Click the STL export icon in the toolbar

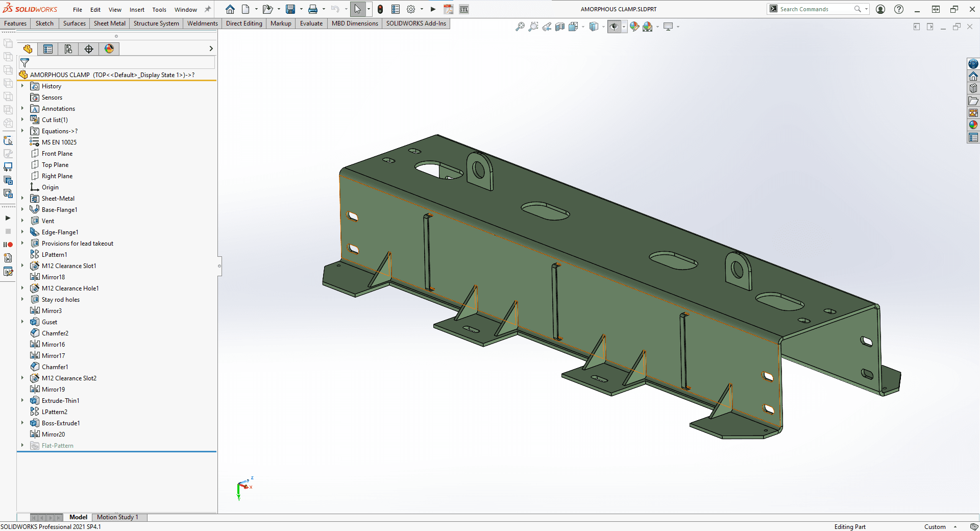click(464, 9)
